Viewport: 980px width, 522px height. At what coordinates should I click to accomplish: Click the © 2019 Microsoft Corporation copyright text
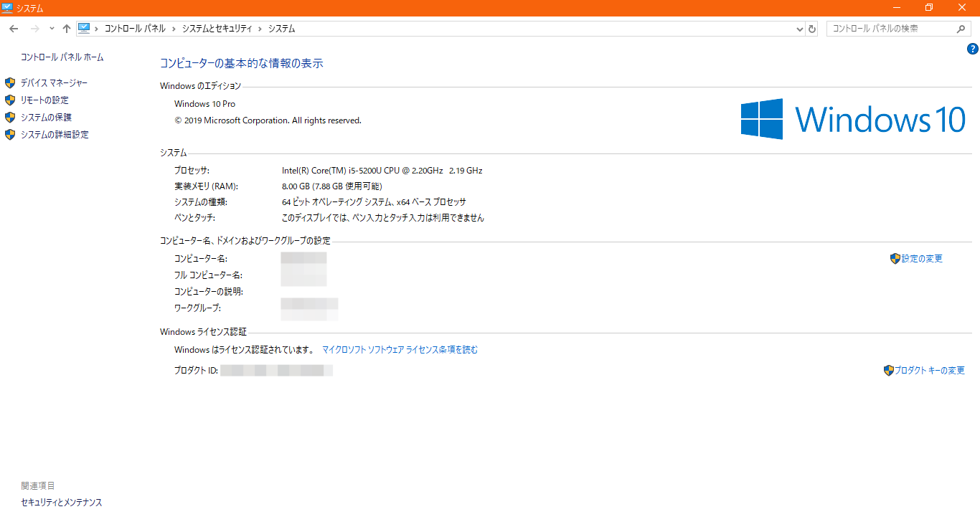(268, 120)
